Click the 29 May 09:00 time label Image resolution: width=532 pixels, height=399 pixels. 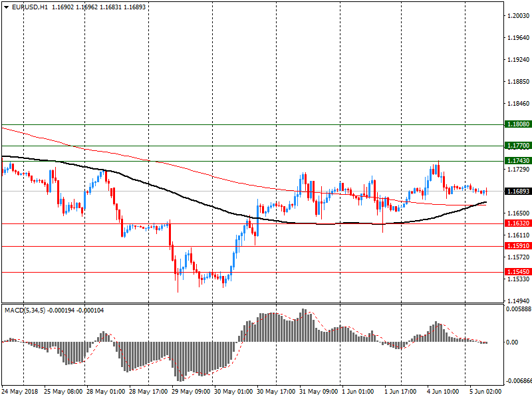(191, 392)
